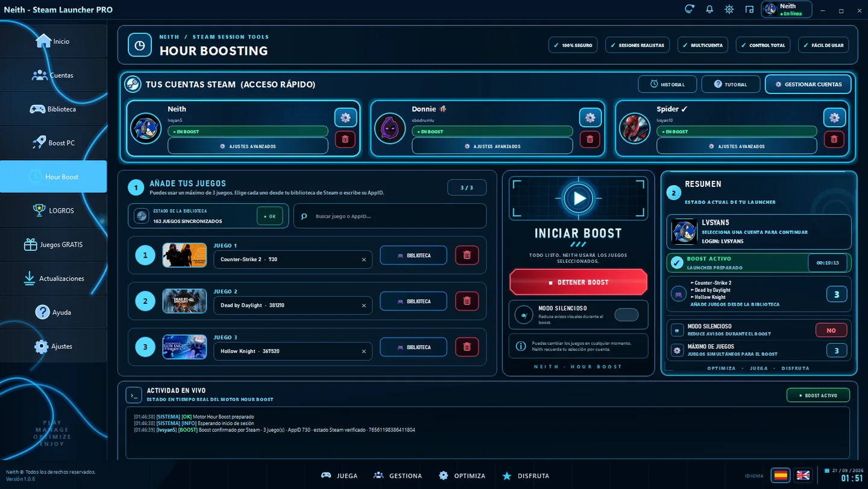Click the FÁCIL DE USAR badge

(823, 45)
